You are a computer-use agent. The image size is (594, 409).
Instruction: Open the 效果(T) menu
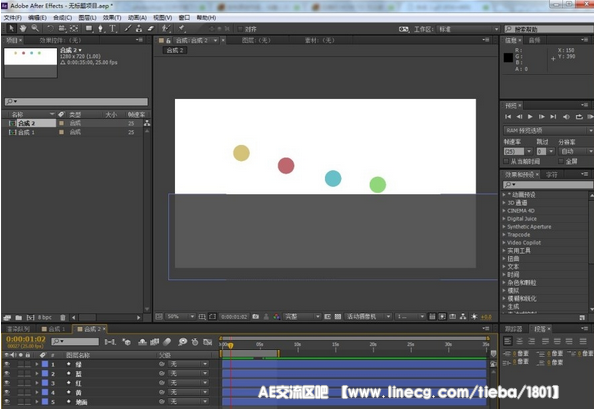(112, 18)
